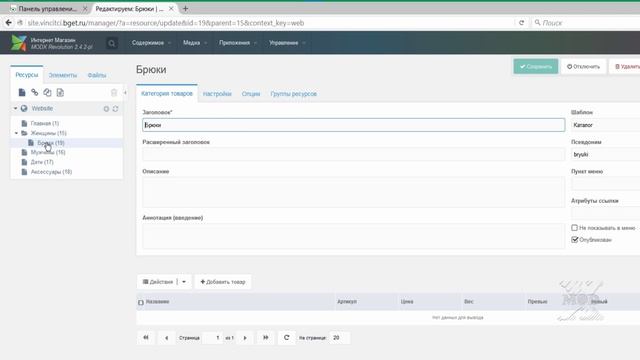Image resolution: width=640 pixels, height=360 pixels.
Task: Open the trash bin icon in tree toolbar
Action: click(x=114, y=93)
